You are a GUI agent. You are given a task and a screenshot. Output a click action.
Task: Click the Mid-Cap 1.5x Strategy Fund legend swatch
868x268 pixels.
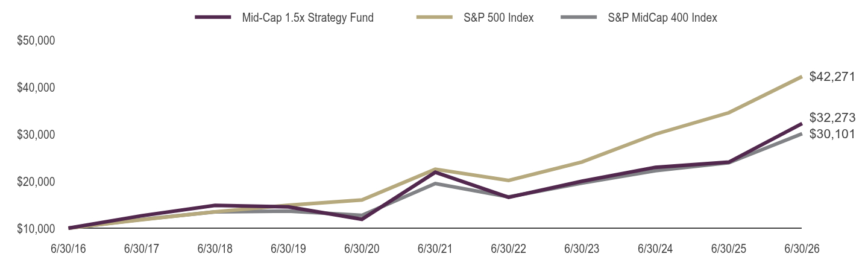coord(213,18)
